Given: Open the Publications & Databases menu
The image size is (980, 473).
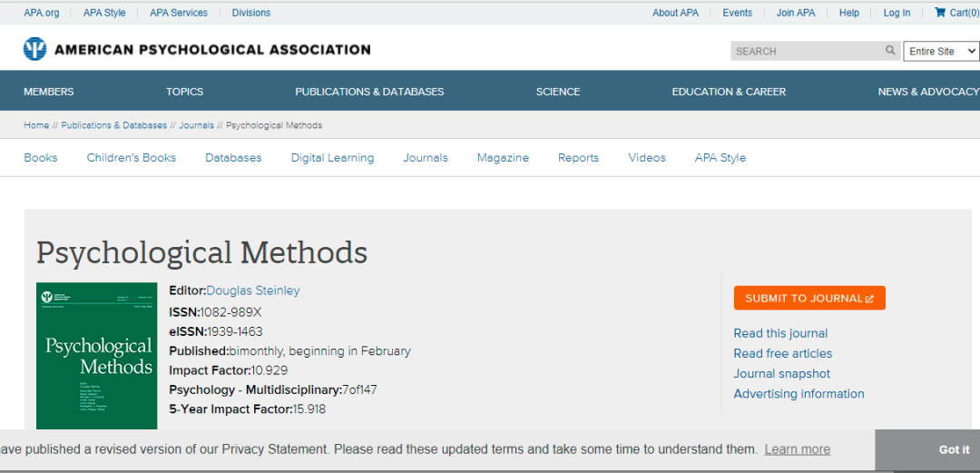Looking at the screenshot, I should pyautogui.click(x=369, y=92).
